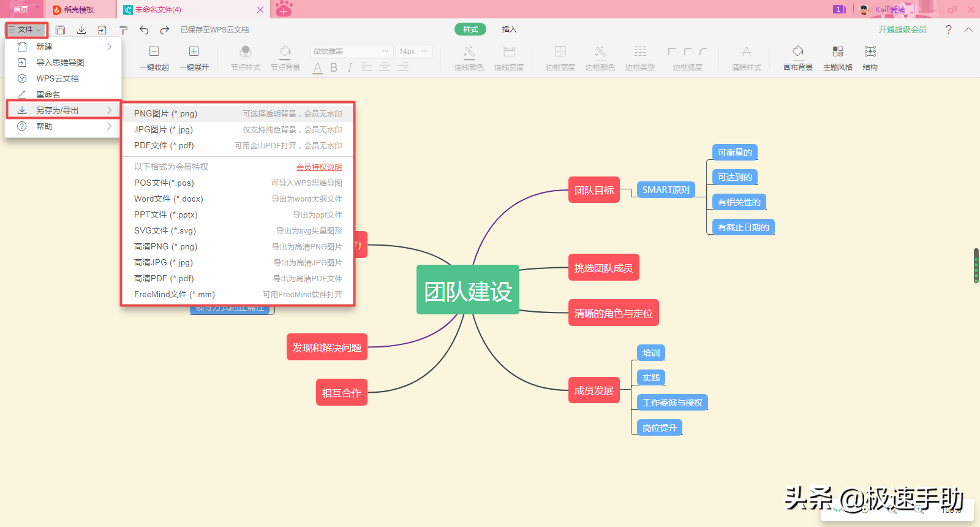Select the 成员发展 node

click(594, 390)
